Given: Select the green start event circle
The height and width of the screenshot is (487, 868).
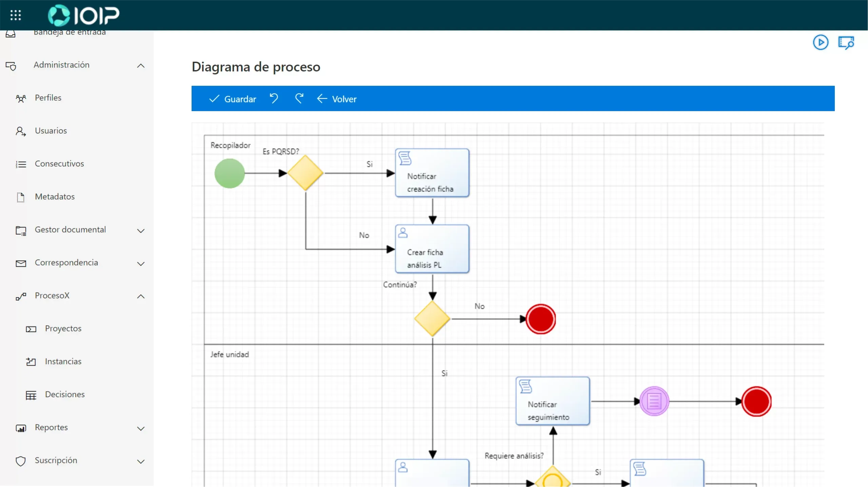Looking at the screenshot, I should (230, 174).
